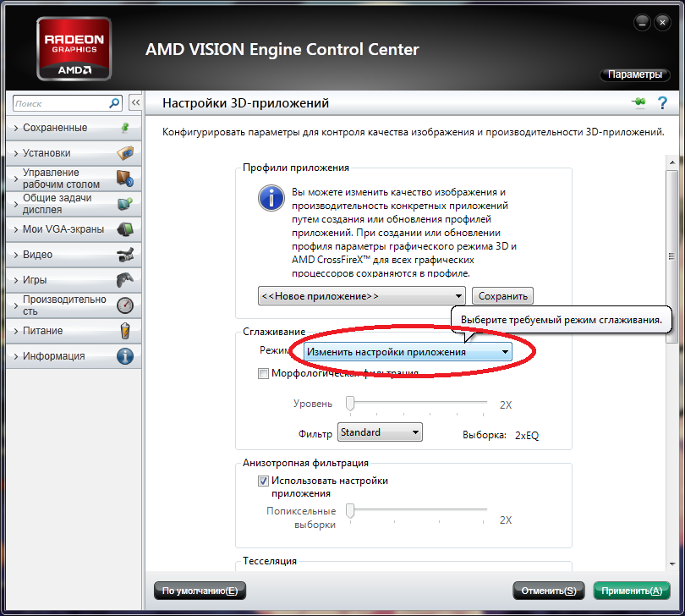
Task: Open the Режим сглаживания dropdown
Action: tap(408, 352)
